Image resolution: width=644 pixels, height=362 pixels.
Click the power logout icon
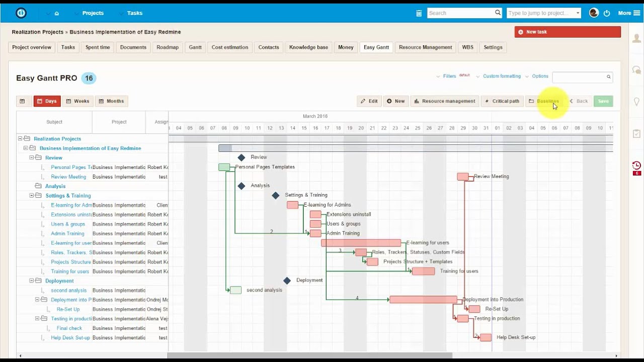607,13
